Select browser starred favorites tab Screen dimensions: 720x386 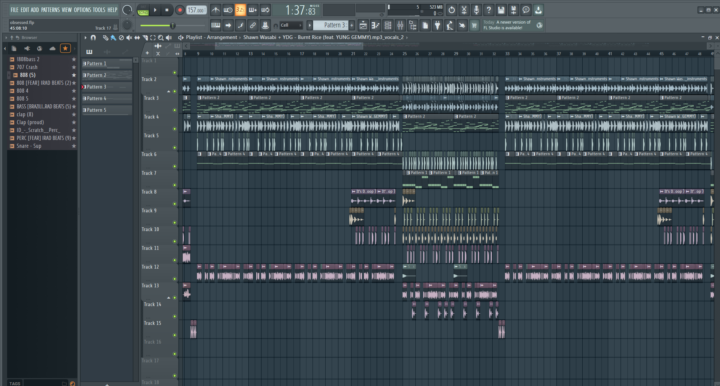pyautogui.click(x=65, y=48)
